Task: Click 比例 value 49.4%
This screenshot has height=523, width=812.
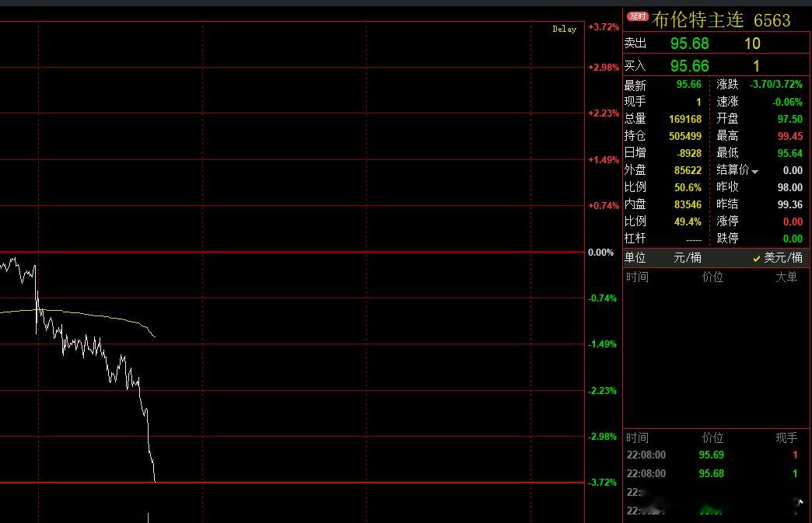Action: tap(688, 221)
